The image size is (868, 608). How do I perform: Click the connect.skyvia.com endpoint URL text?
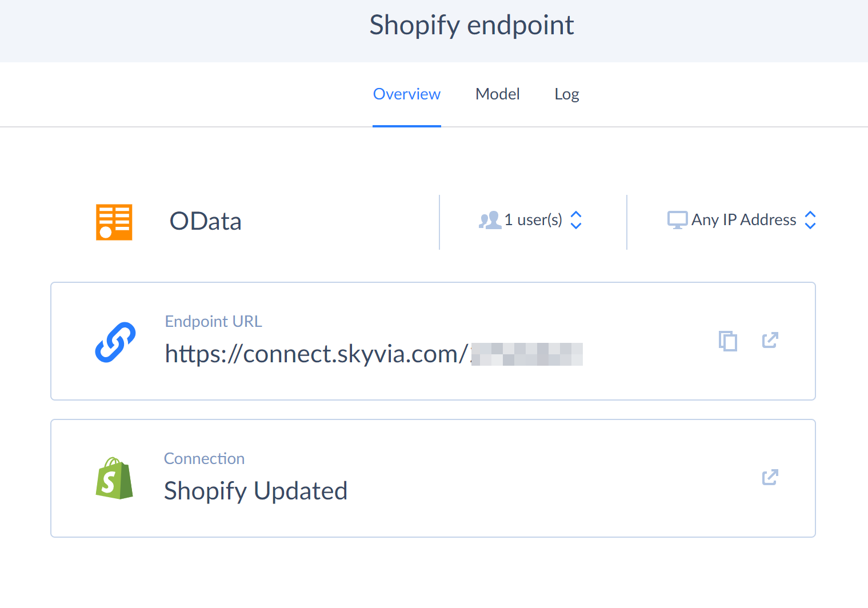pyautogui.click(x=374, y=354)
